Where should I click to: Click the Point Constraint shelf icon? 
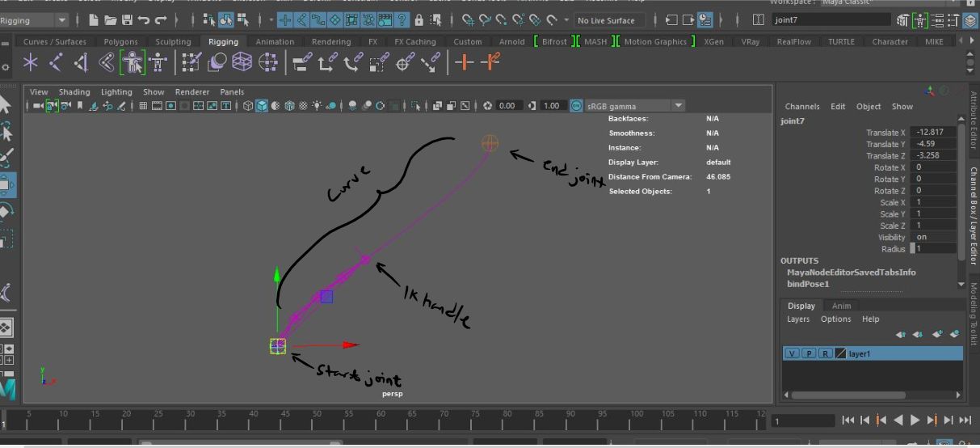click(x=327, y=61)
